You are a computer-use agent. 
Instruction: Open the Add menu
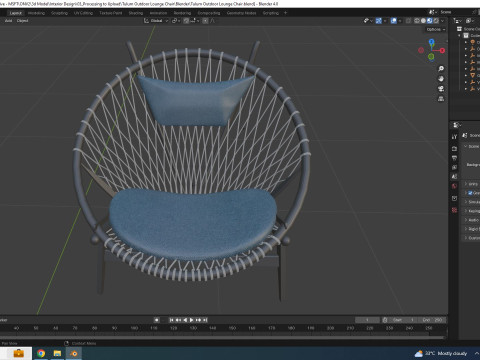[x=8, y=21]
